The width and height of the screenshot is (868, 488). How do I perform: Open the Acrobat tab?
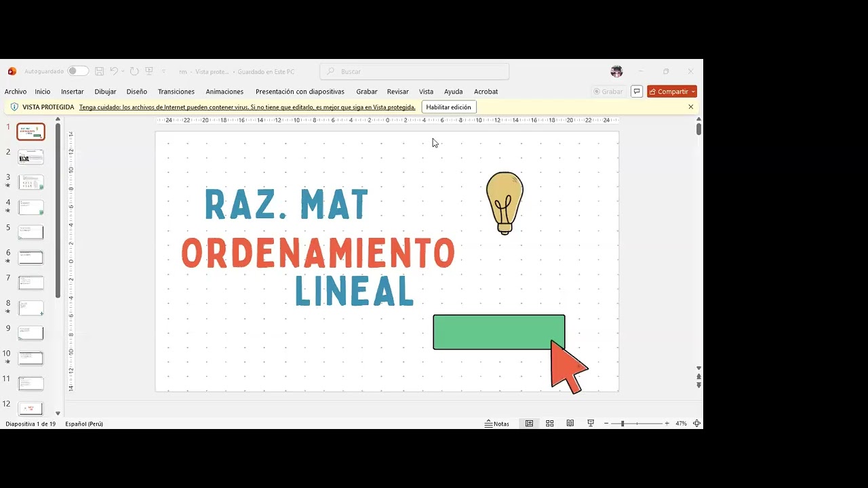pyautogui.click(x=486, y=91)
